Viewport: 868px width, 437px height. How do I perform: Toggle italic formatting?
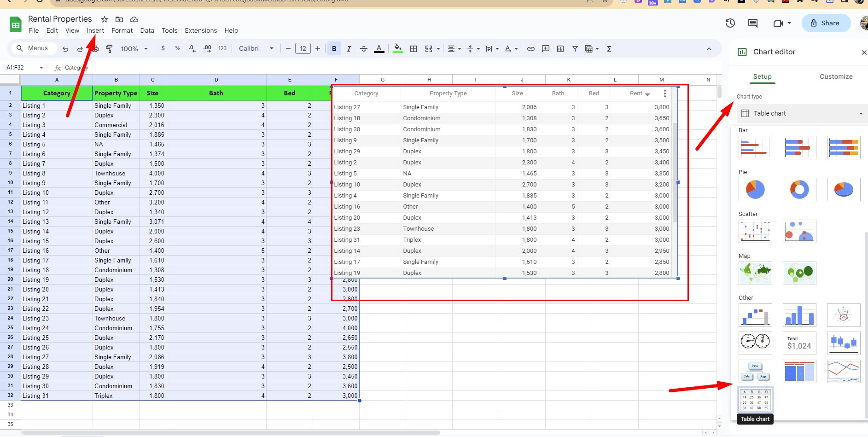[x=349, y=48]
